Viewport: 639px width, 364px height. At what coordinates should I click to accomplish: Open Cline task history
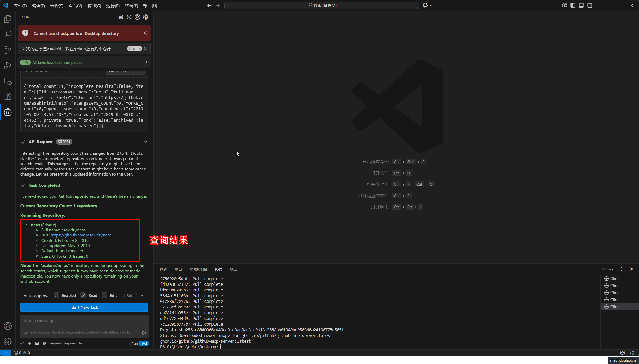pyautogui.click(x=129, y=17)
